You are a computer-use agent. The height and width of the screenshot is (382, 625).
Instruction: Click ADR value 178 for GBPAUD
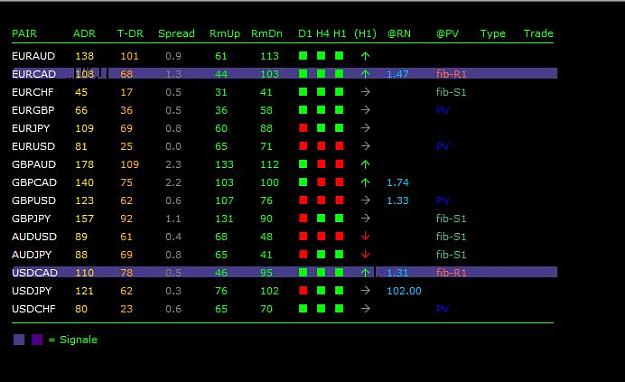tap(85, 164)
